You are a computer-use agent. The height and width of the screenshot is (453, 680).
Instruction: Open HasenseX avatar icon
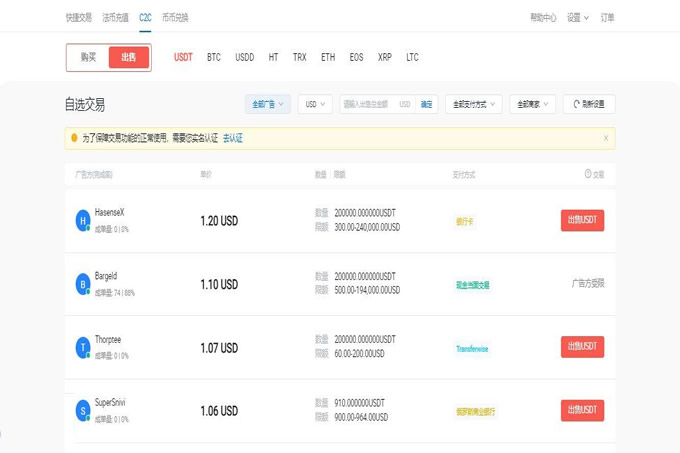tap(83, 221)
